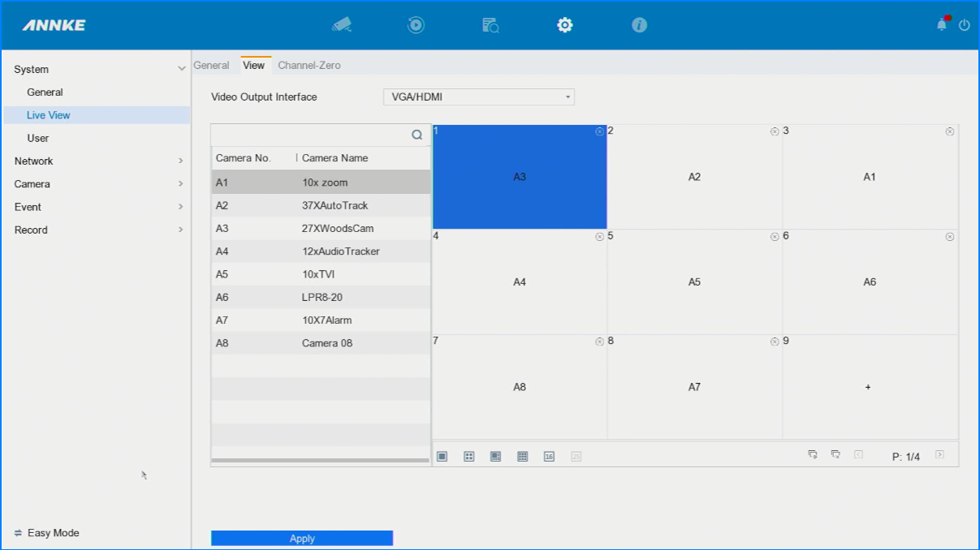Remove camera from window 2
This screenshot has height=550, width=980.
click(775, 131)
